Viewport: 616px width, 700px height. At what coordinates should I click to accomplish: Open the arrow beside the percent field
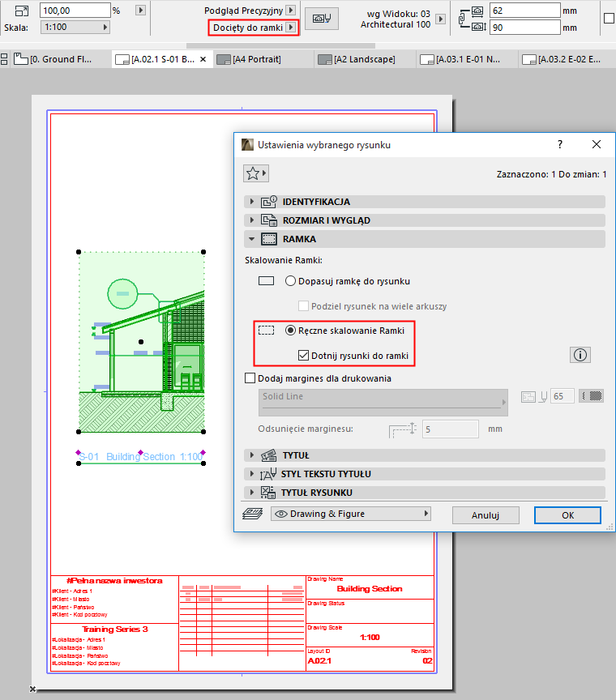point(140,10)
